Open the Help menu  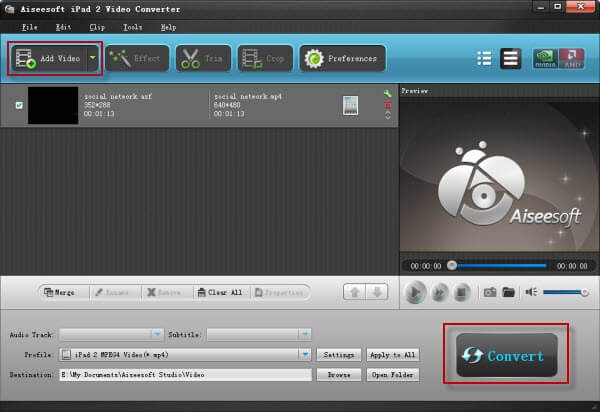click(x=168, y=27)
